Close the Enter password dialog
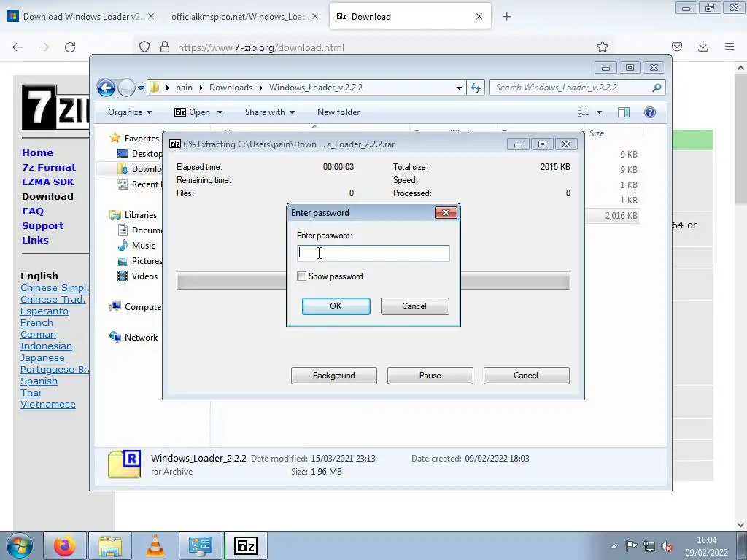Screen dimensions: 747x560 pos(446,212)
